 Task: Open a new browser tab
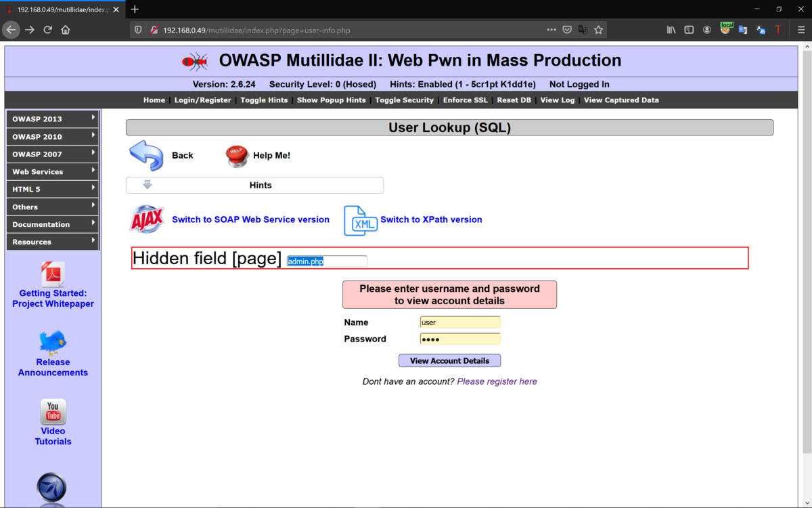click(x=135, y=9)
